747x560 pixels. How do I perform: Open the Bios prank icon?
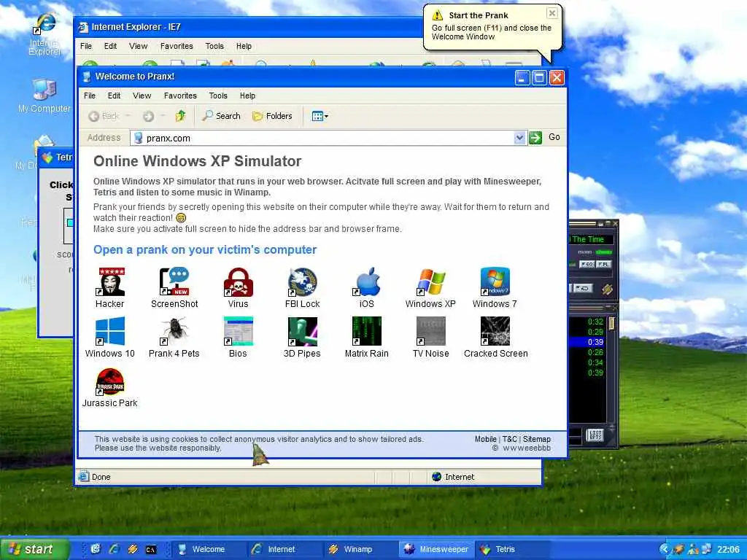[239, 331]
